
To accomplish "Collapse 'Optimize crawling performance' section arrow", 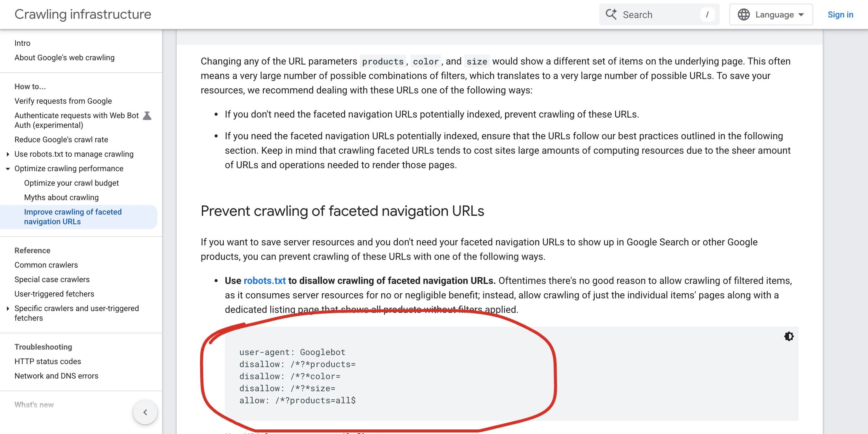I will click(8, 168).
